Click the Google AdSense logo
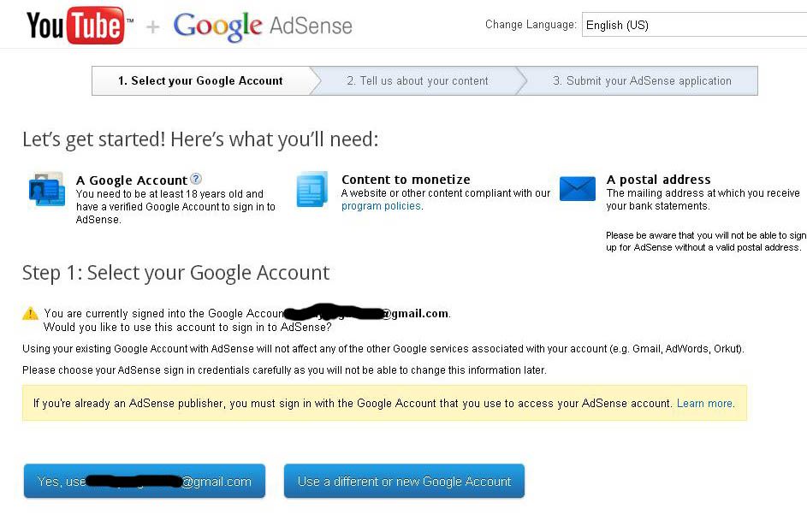The width and height of the screenshot is (807, 532). pos(263,26)
